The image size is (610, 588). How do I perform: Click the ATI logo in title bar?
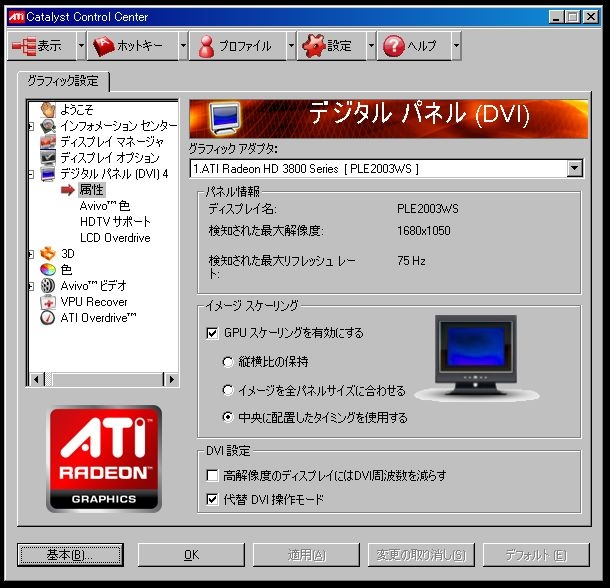(16, 17)
